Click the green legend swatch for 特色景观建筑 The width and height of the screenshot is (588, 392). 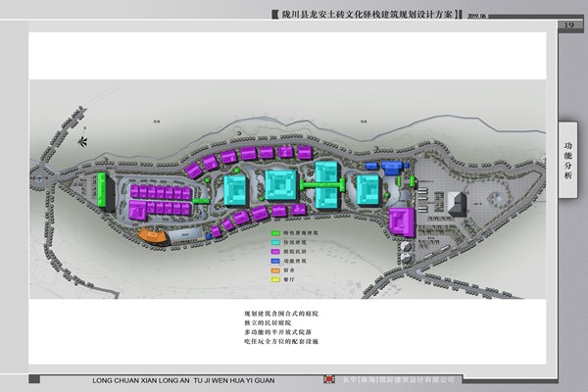[x=275, y=233]
